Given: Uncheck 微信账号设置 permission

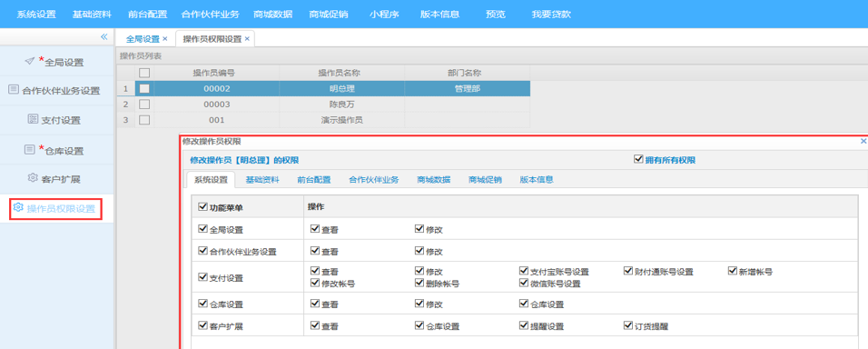Looking at the screenshot, I should coord(524,283).
